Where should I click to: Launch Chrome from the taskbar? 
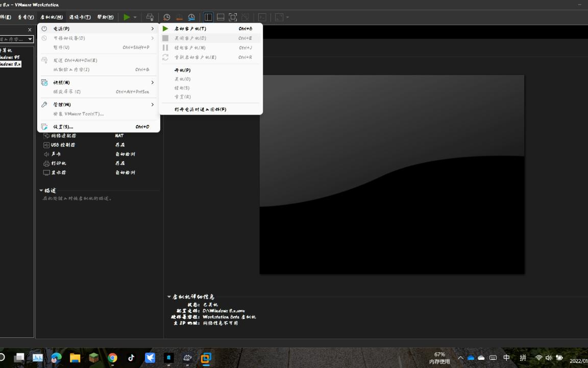click(x=112, y=357)
